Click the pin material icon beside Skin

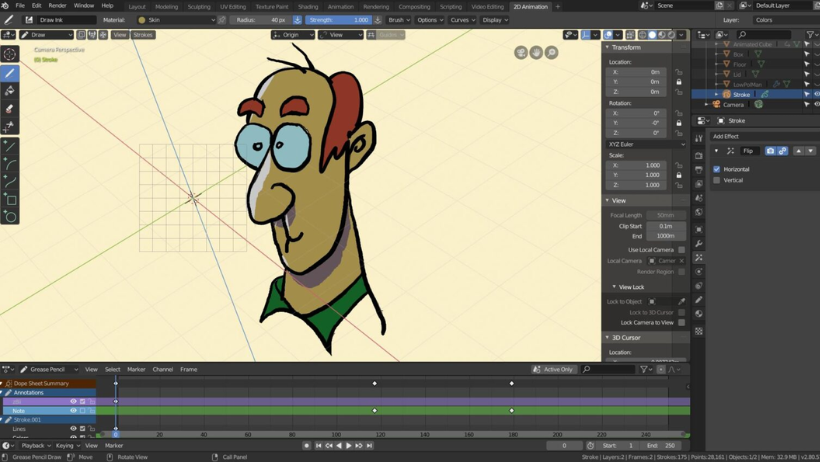pos(222,20)
